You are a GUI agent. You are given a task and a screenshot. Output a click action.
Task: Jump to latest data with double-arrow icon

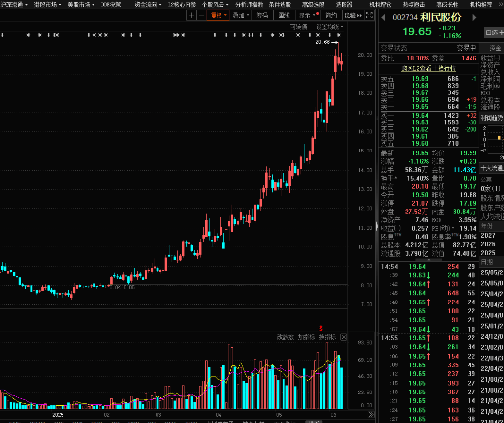click(371, 414)
